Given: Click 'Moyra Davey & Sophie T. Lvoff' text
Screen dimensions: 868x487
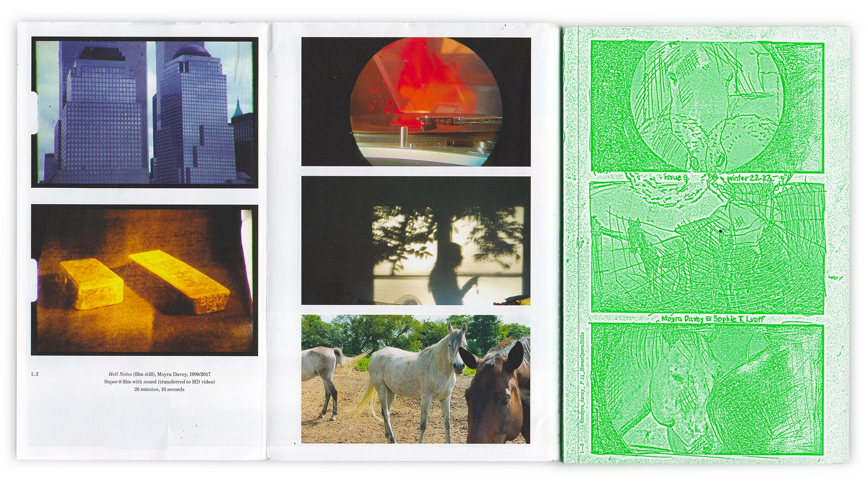Looking at the screenshot, I should tap(712, 319).
